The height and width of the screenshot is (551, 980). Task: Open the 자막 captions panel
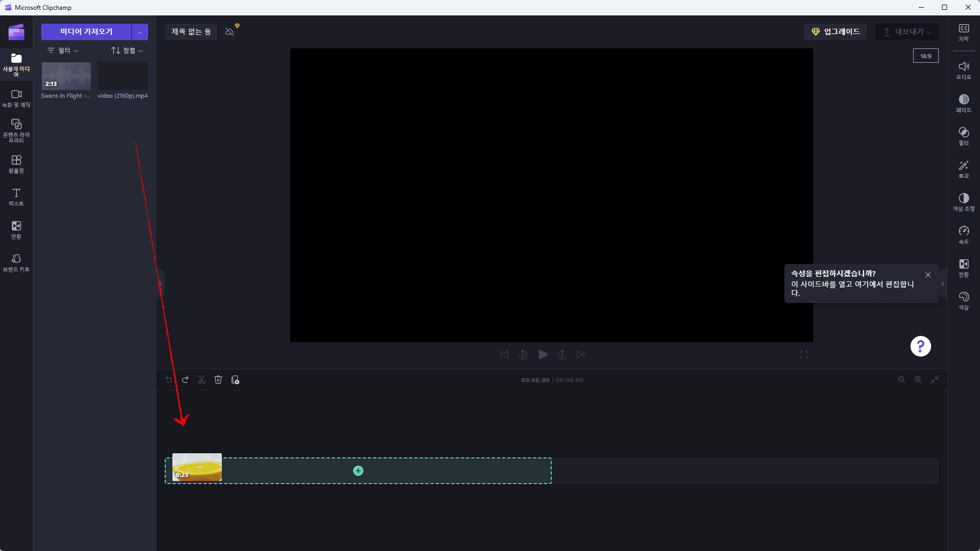(x=964, y=32)
